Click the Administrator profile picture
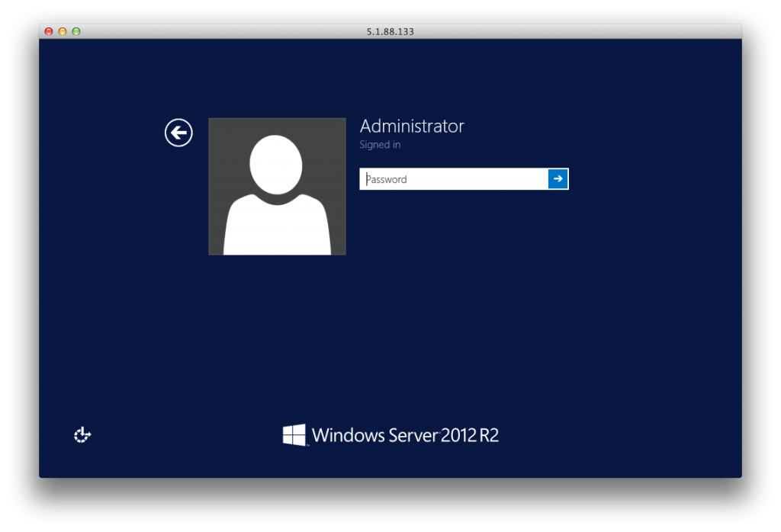The width and height of the screenshot is (781, 532). pyautogui.click(x=277, y=187)
